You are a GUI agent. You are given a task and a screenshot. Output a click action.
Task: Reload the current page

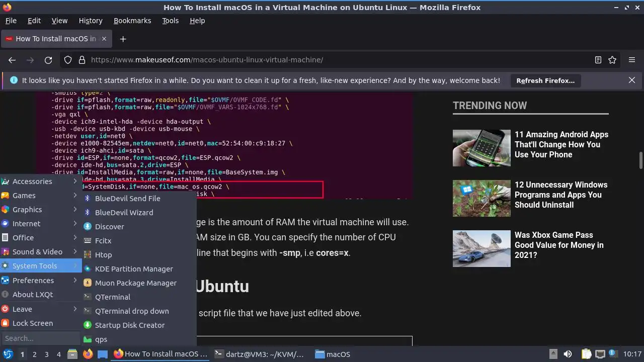pyautogui.click(x=48, y=60)
